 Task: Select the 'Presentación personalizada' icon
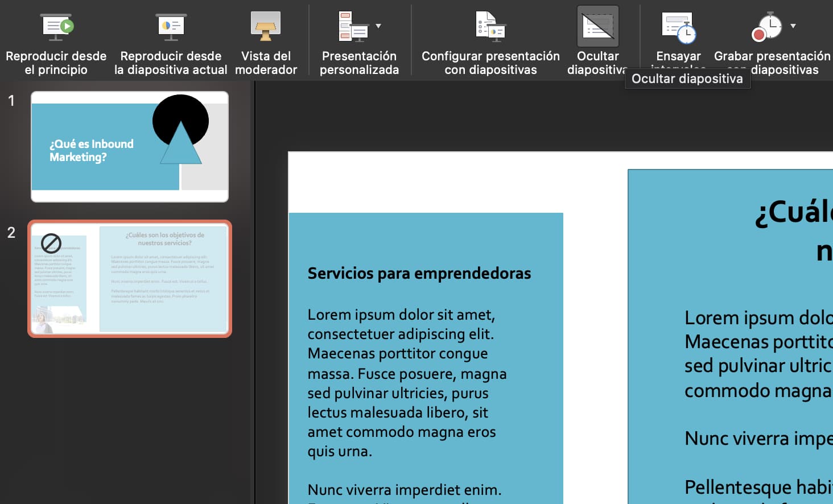tap(353, 26)
